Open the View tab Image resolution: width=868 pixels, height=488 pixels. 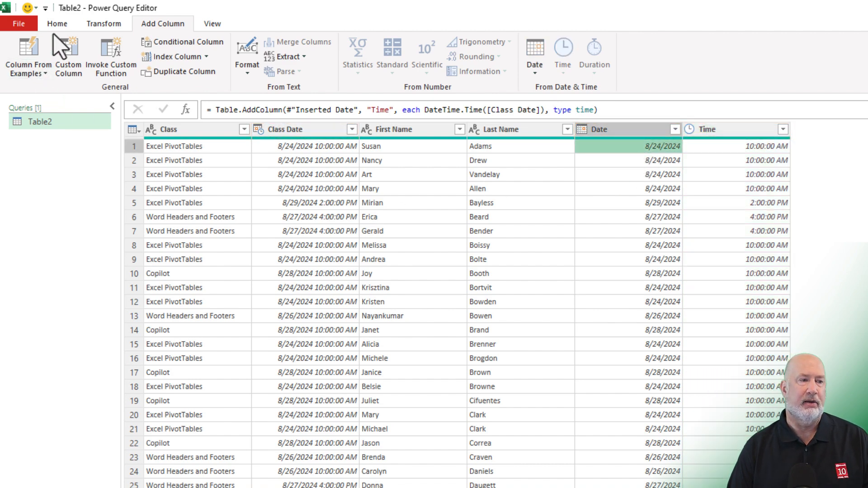click(x=212, y=23)
